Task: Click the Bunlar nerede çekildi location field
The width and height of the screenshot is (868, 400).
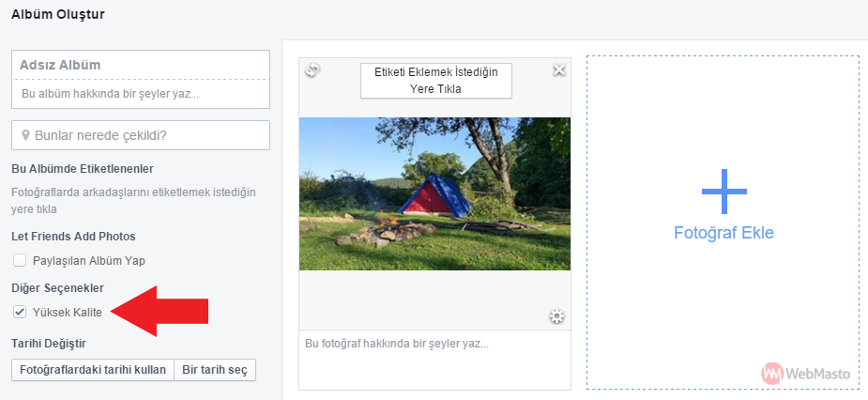Action: tap(141, 135)
